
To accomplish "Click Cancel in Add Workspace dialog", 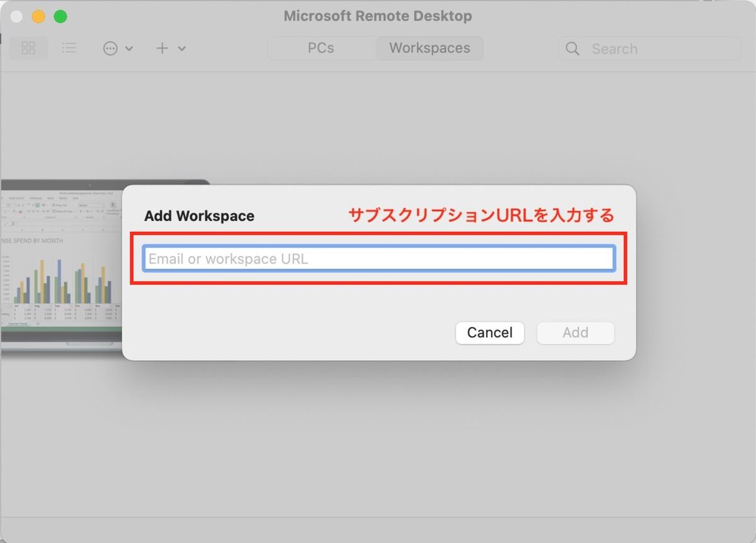I will point(490,333).
